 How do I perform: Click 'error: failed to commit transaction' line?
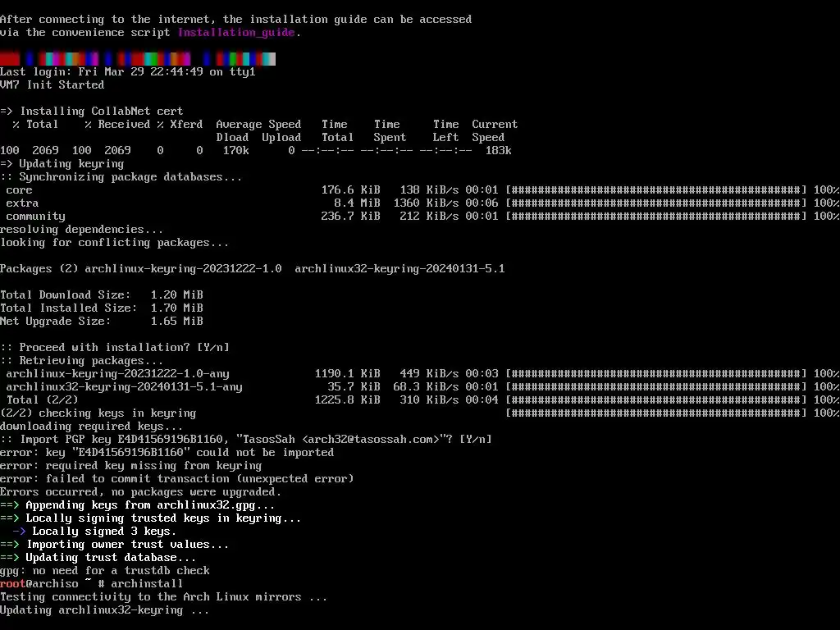(x=177, y=479)
